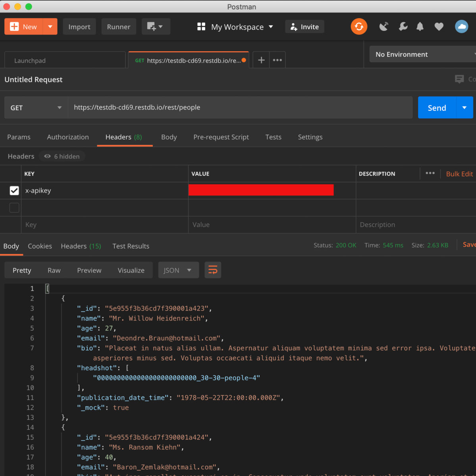The width and height of the screenshot is (476, 476).
Task: Open the JSON response format dropdown
Action: 178,270
